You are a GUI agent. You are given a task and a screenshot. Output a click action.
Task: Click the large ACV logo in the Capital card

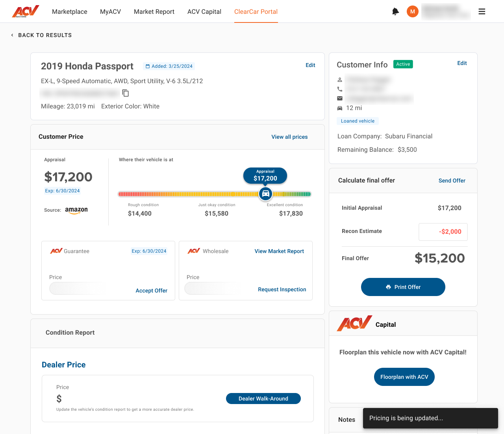tap(354, 323)
